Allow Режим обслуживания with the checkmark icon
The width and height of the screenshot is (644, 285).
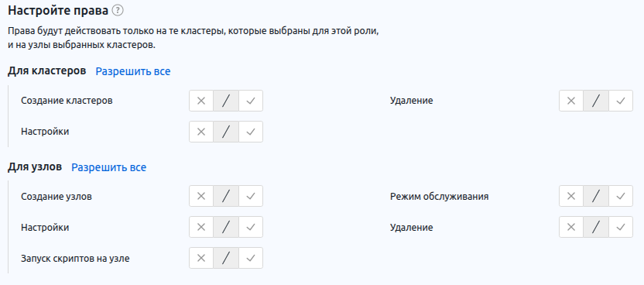621,196
